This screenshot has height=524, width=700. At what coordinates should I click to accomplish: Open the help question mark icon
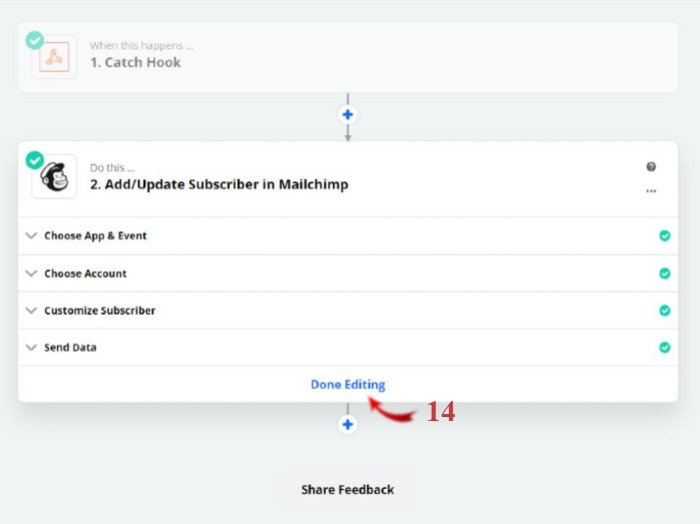point(651,166)
